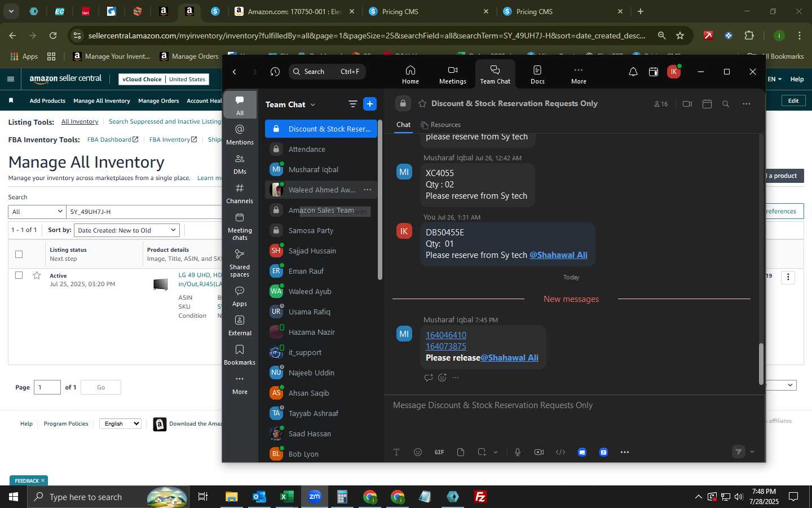Expand send options arrow beside send button
Viewport: 812px width, 508px height.
click(752, 452)
